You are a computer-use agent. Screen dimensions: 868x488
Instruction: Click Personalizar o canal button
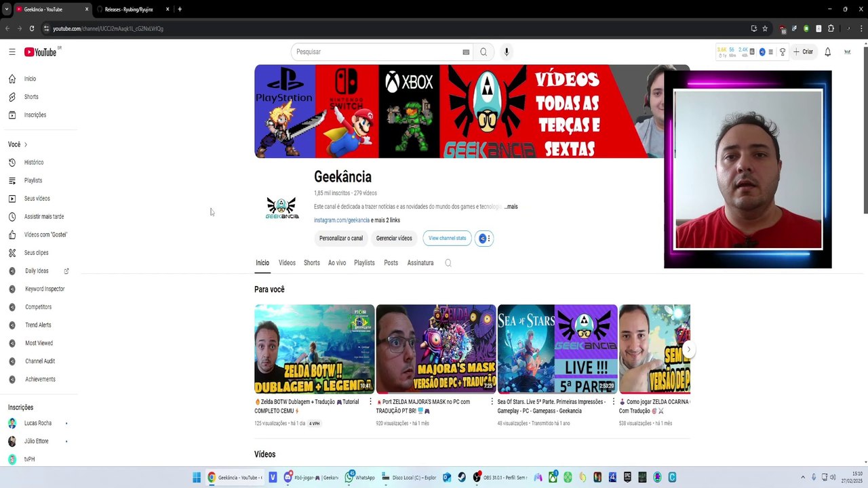(x=341, y=239)
